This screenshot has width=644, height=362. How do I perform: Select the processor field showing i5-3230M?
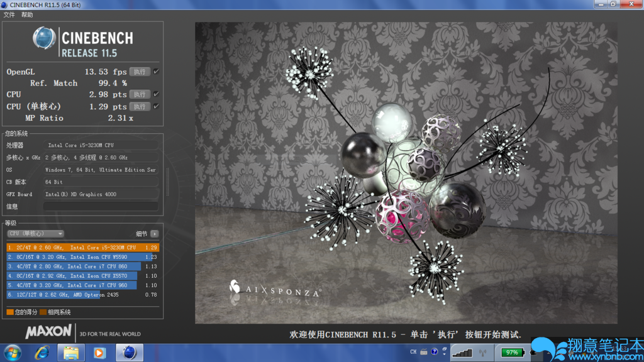click(x=101, y=145)
